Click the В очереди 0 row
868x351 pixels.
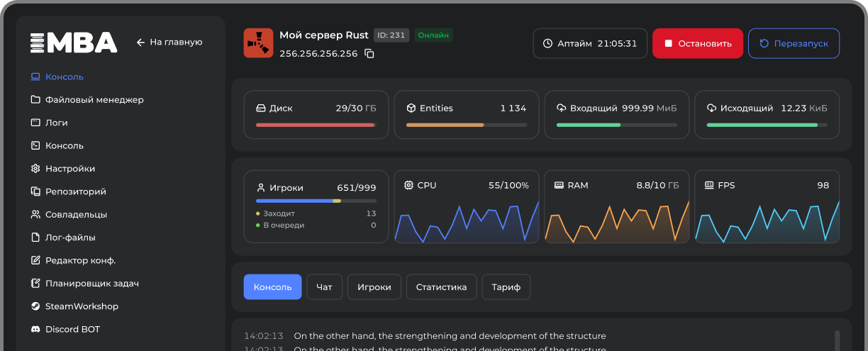[x=316, y=225]
